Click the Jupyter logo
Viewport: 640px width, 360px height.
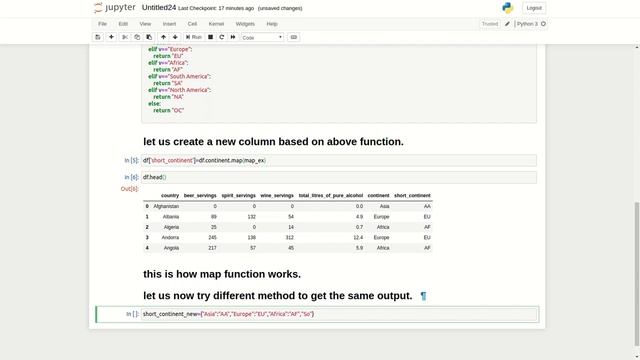[x=115, y=8]
